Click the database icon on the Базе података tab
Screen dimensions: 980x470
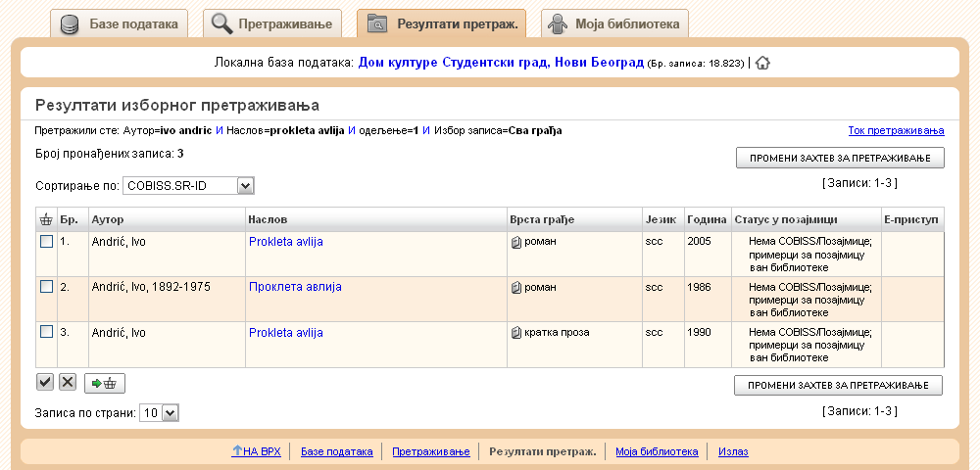[x=70, y=24]
